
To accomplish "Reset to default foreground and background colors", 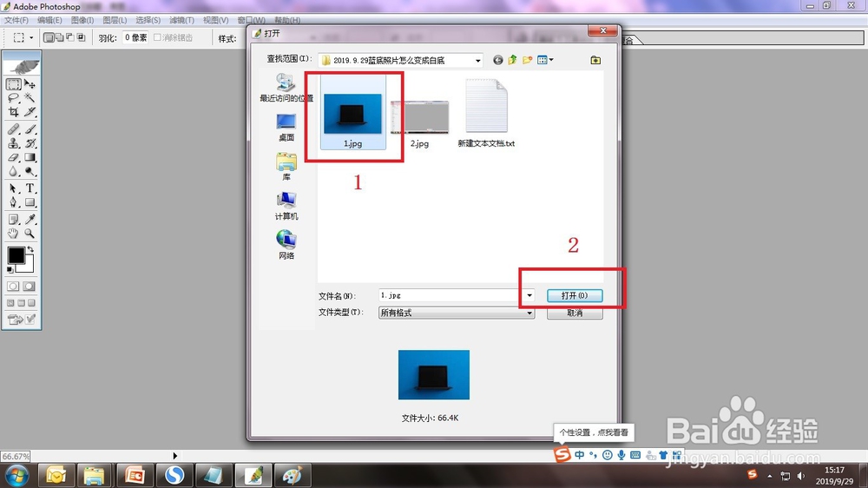I will point(10,270).
